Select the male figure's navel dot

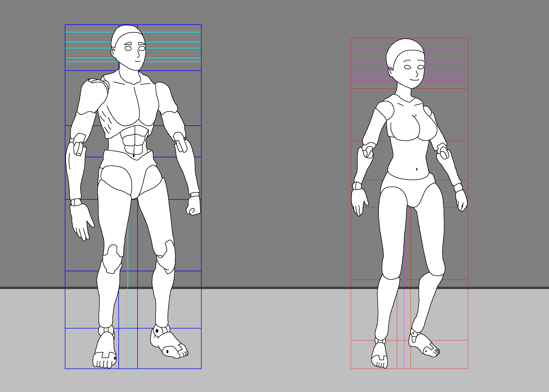pos(134,156)
